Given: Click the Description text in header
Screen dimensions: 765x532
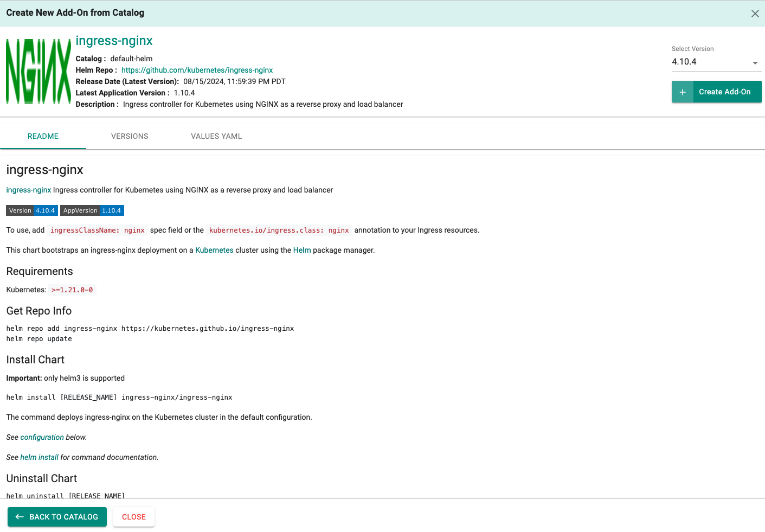Looking at the screenshot, I should coord(263,104).
